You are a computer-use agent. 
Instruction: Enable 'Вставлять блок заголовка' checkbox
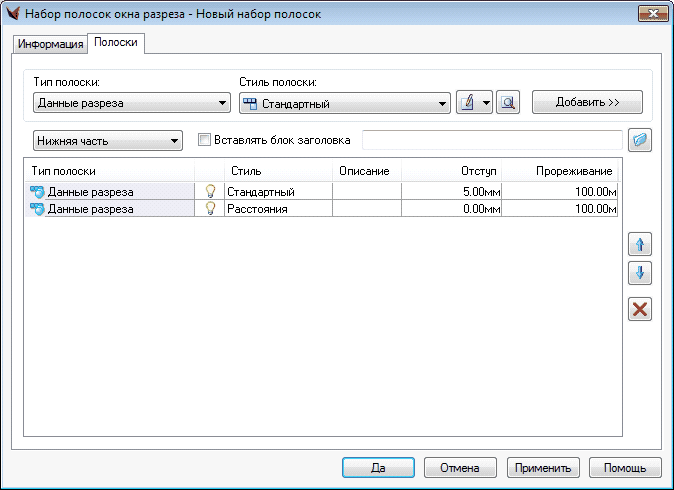coord(205,140)
